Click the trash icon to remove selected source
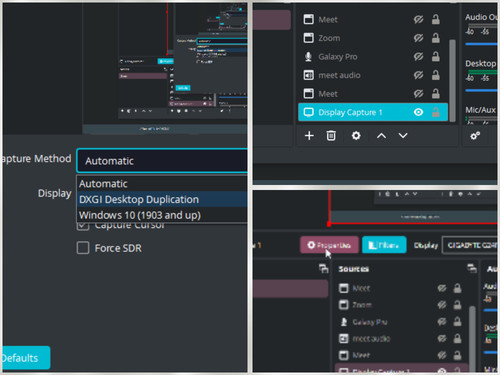This screenshot has height=375, width=500. click(331, 136)
